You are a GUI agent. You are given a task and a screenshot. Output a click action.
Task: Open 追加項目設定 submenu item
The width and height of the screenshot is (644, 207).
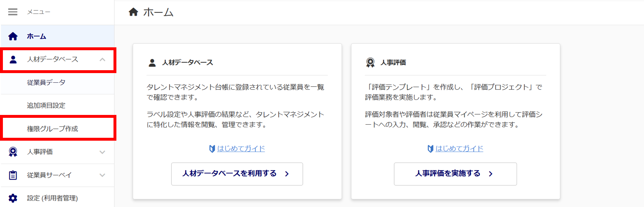pyautogui.click(x=46, y=106)
